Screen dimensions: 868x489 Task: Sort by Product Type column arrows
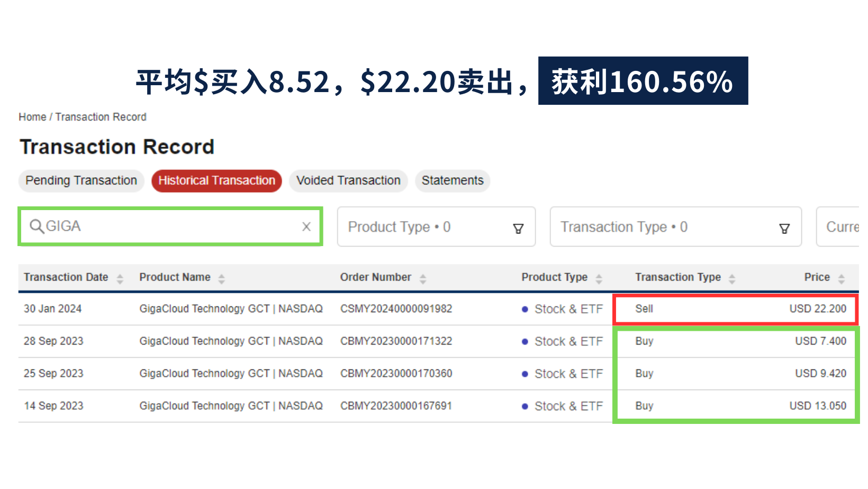(x=599, y=278)
